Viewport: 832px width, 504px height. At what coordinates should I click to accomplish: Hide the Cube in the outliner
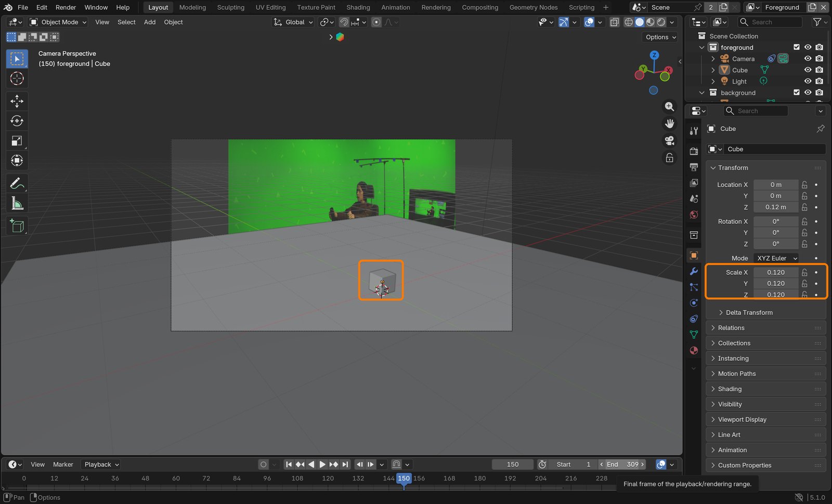tap(808, 70)
